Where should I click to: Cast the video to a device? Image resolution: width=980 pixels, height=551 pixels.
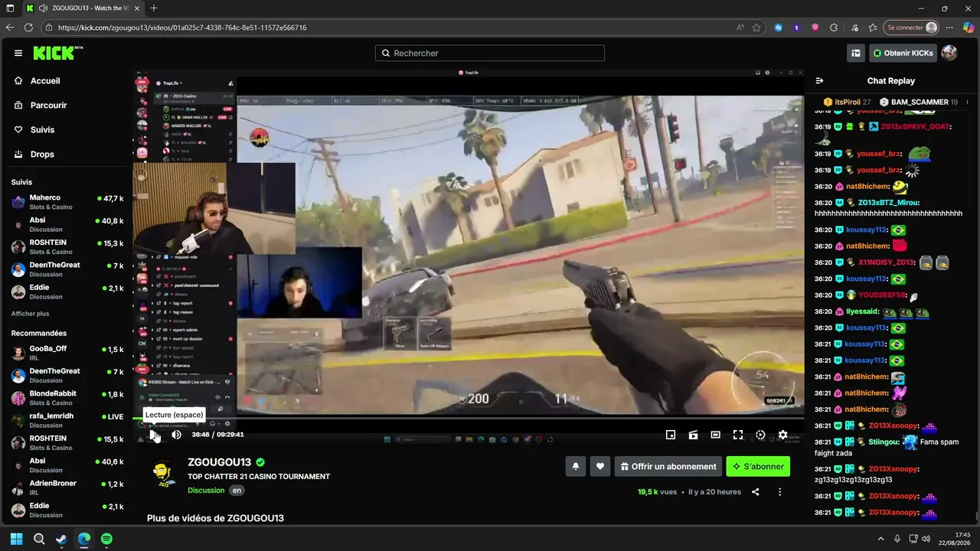[x=693, y=435]
